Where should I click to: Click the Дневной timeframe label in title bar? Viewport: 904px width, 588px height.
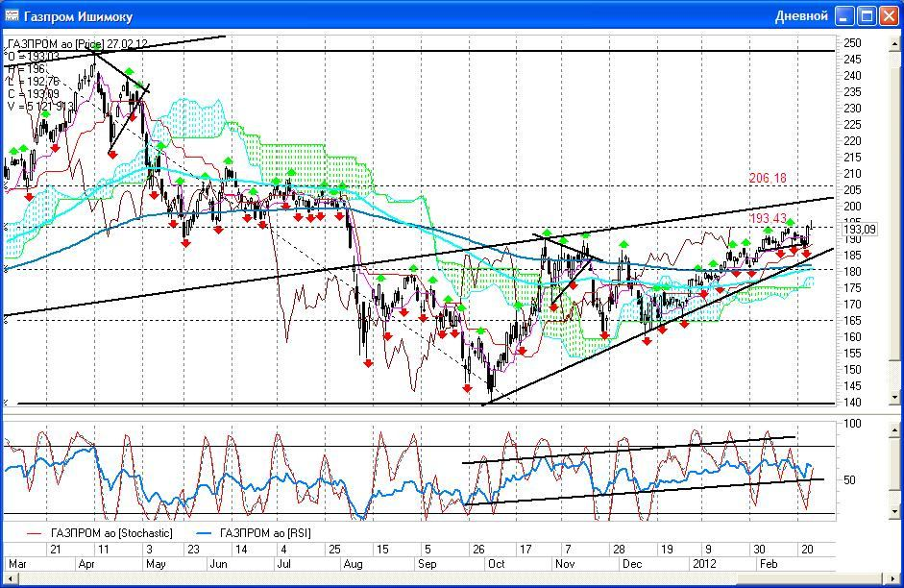point(801,16)
